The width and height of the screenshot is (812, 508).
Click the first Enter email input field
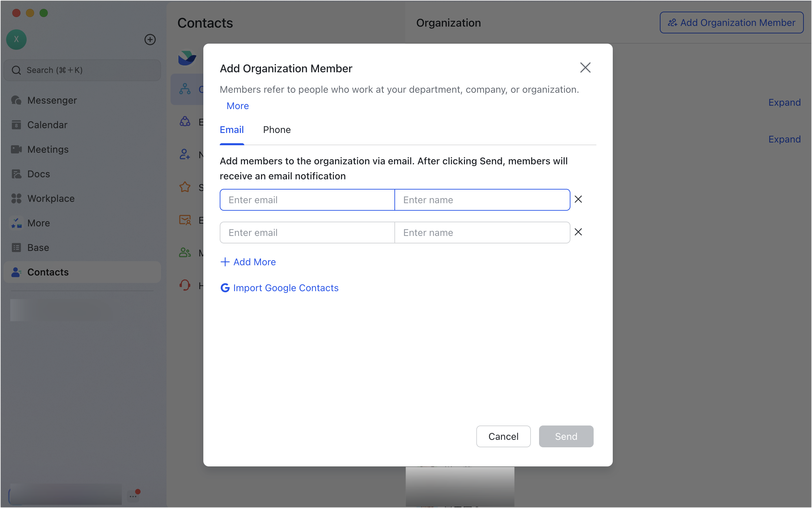coord(306,199)
